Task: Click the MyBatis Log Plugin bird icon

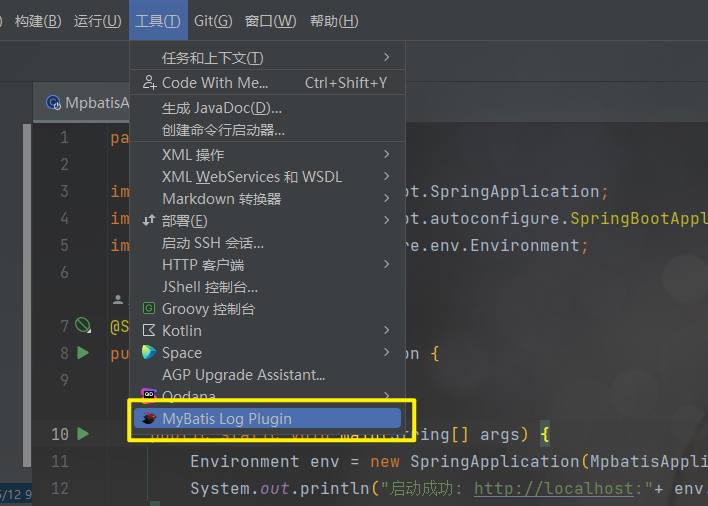Action: point(149,418)
